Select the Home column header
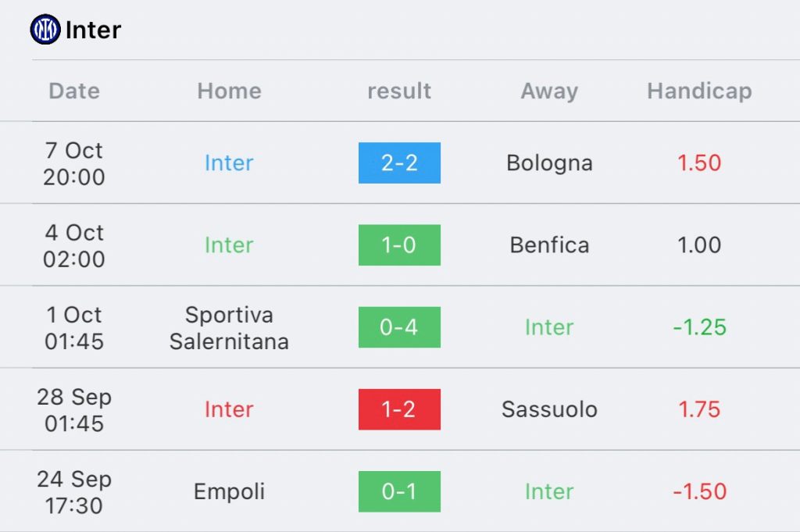 [x=229, y=91]
